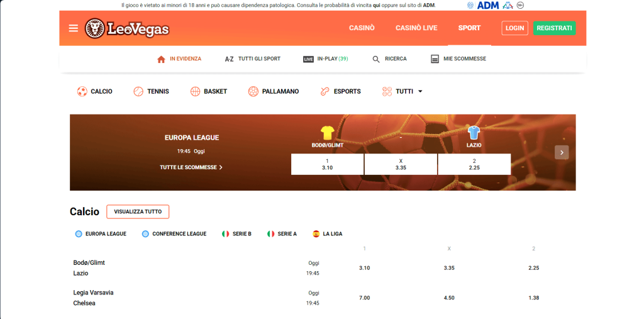Follow the 'qui' winning probability link

[x=376, y=5]
